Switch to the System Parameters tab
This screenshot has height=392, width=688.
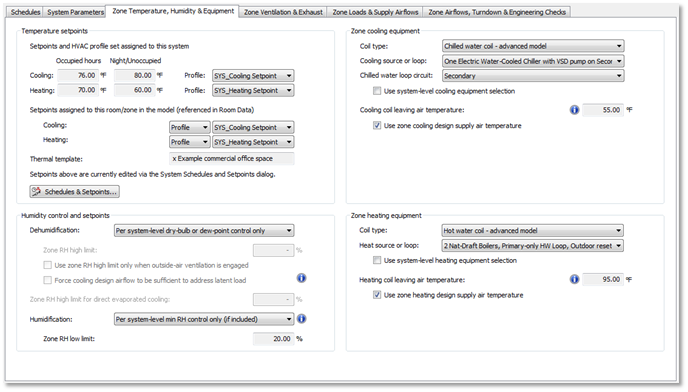[x=75, y=12]
